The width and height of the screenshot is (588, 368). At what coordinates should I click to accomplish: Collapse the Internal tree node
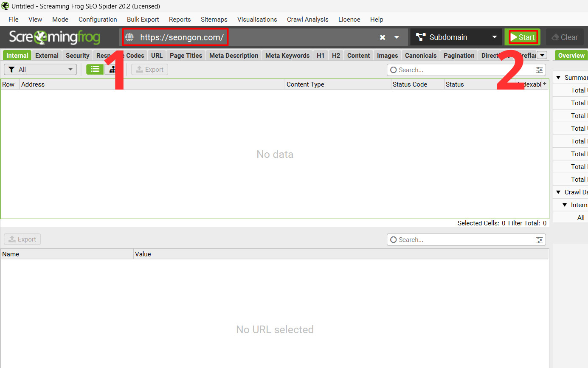click(565, 205)
